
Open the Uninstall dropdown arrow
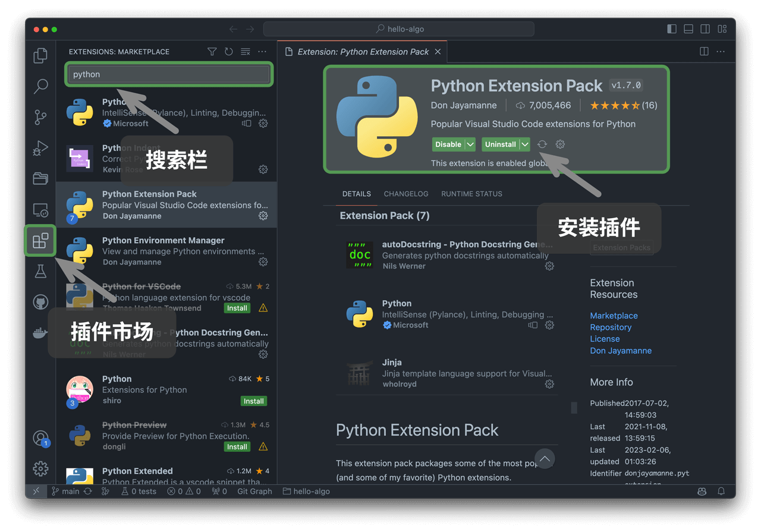pos(524,144)
